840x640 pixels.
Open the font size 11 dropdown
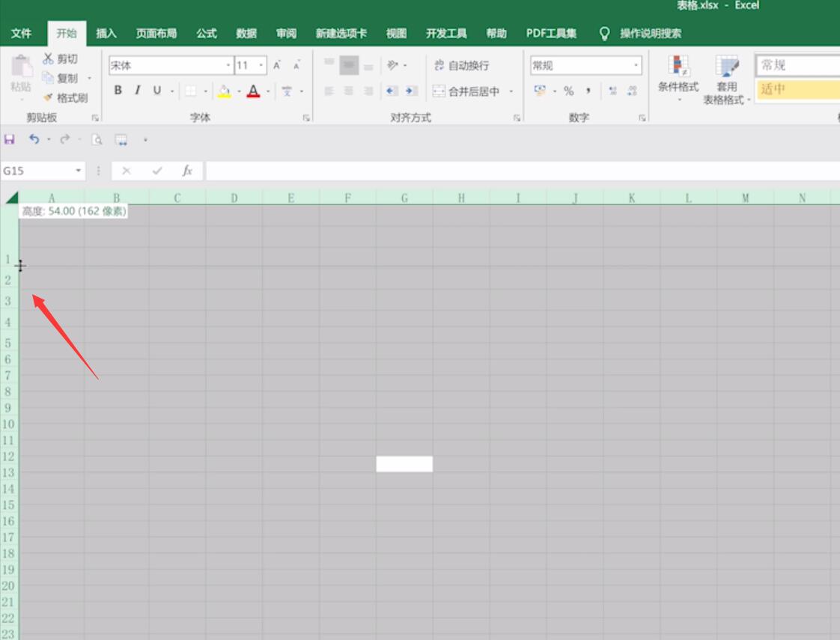261,65
